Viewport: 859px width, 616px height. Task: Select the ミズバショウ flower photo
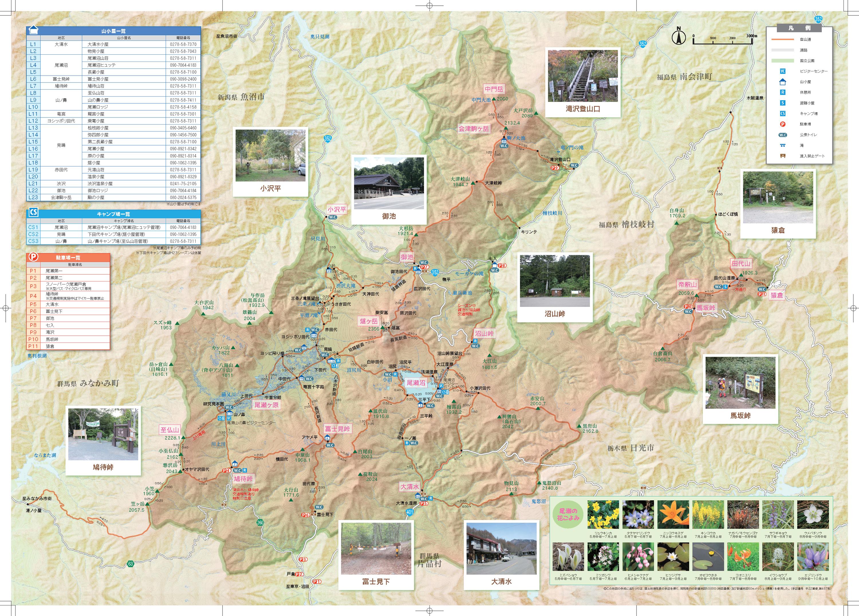tap(568, 556)
